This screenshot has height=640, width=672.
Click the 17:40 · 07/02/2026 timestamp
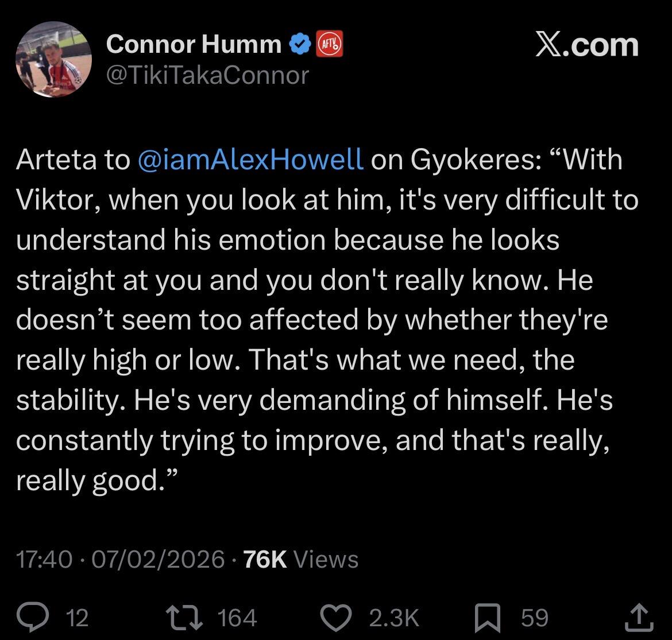point(120,559)
